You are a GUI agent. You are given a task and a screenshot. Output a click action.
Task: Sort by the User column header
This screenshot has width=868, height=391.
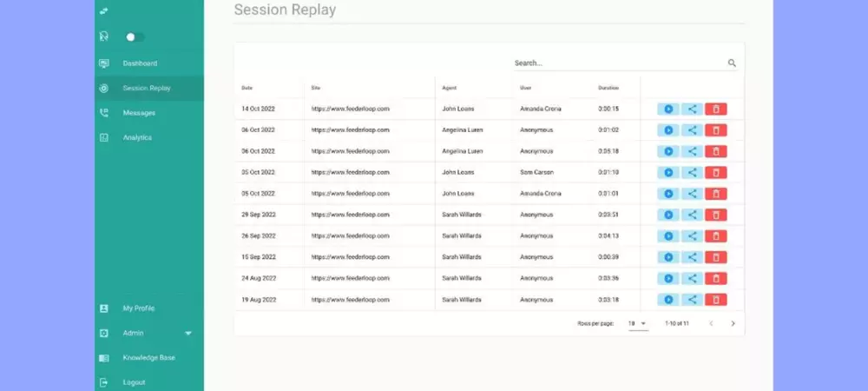[x=525, y=88]
